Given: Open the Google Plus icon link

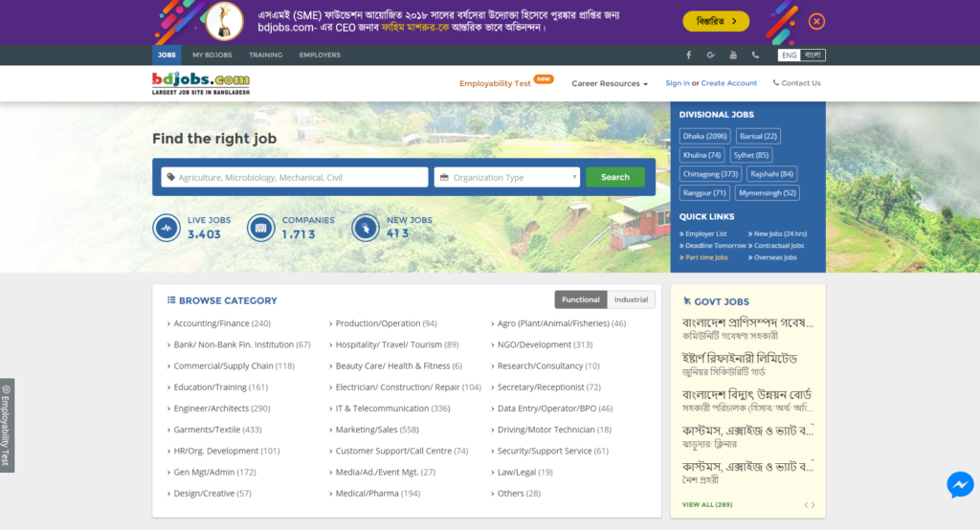Looking at the screenshot, I should pyautogui.click(x=711, y=55).
